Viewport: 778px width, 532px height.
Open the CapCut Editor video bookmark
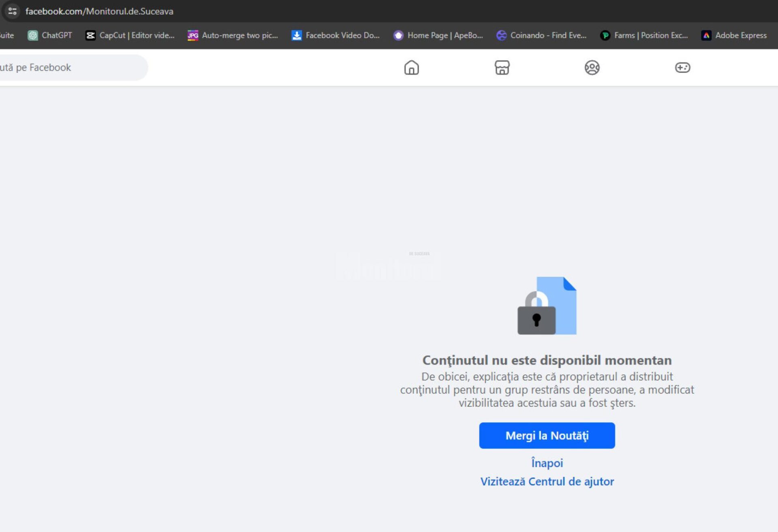pos(130,35)
